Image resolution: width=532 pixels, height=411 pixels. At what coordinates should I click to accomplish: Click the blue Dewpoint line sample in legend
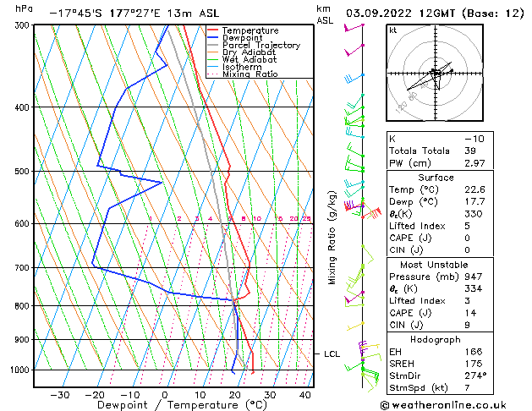pos(212,38)
